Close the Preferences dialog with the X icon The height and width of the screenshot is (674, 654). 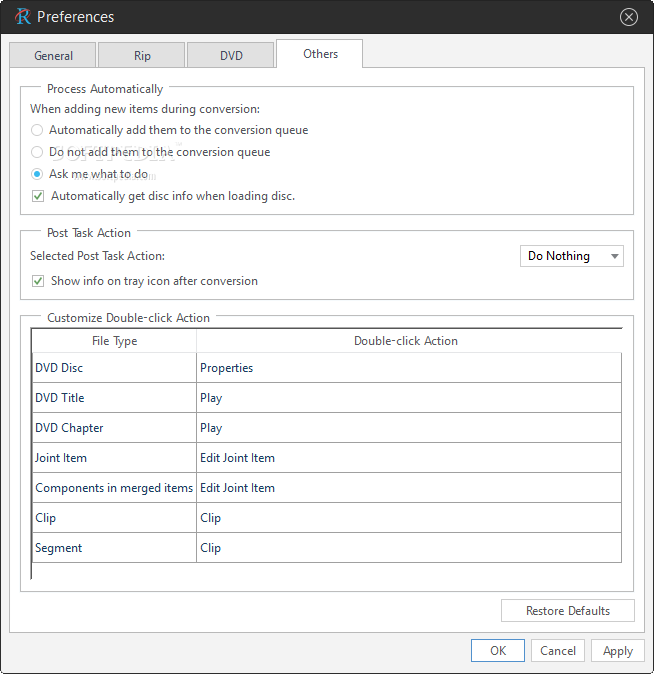[629, 17]
